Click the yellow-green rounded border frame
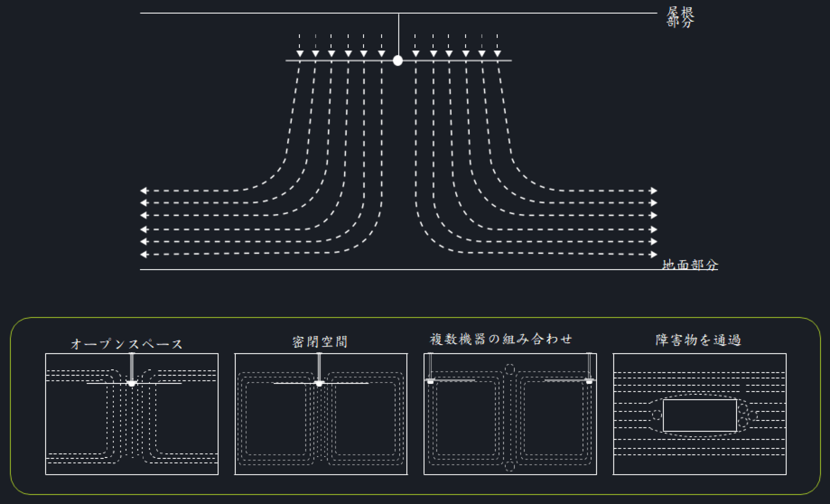830x504 pixels. click(415, 318)
